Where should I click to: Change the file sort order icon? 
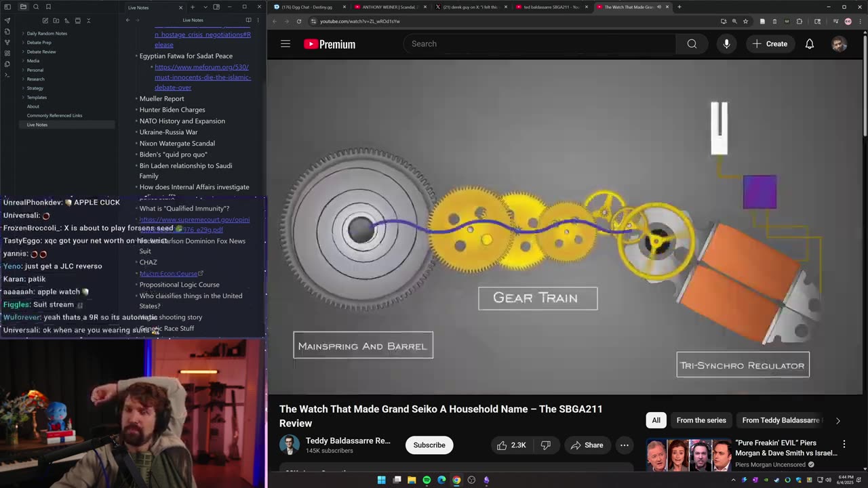[66, 20]
